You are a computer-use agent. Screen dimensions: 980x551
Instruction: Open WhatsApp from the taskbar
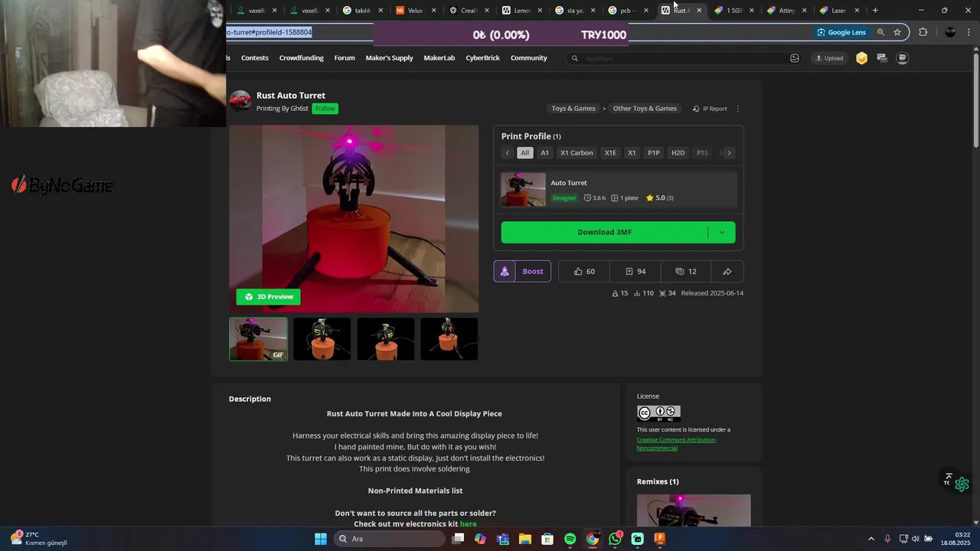click(615, 539)
